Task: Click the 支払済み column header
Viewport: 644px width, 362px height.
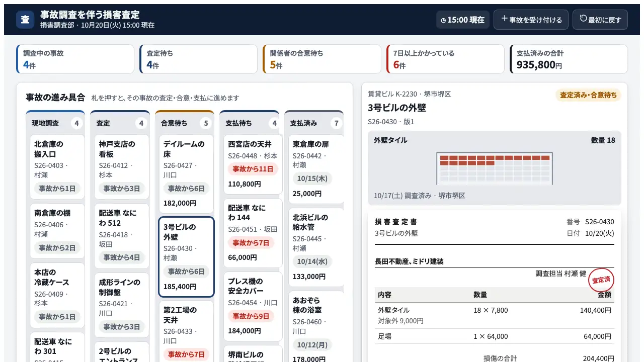Action: click(314, 123)
